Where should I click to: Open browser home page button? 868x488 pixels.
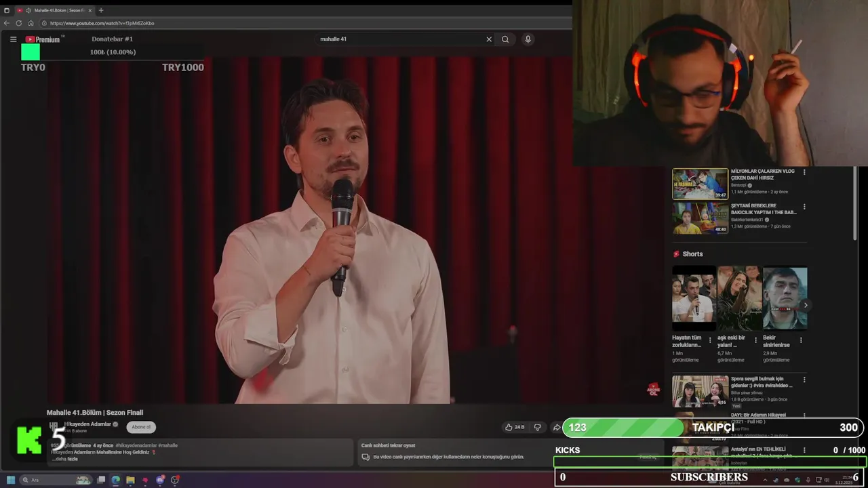pos(31,23)
